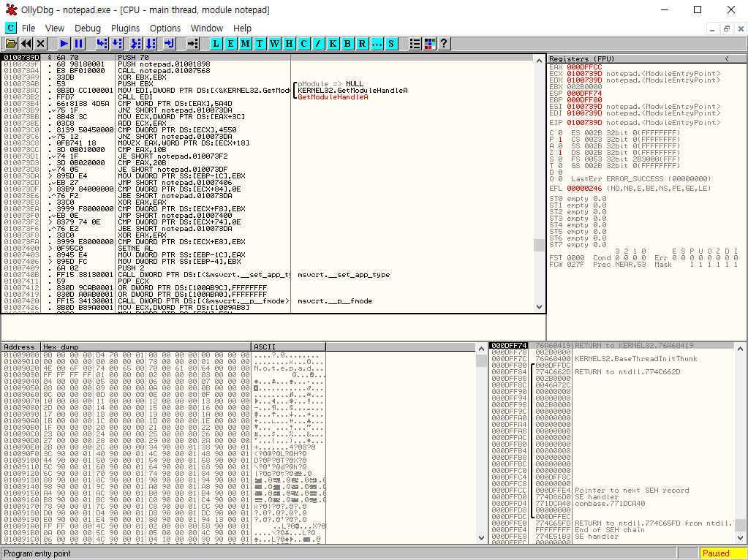The width and height of the screenshot is (748, 560).
Task: Click the ASCII column header in dump
Action: point(289,347)
